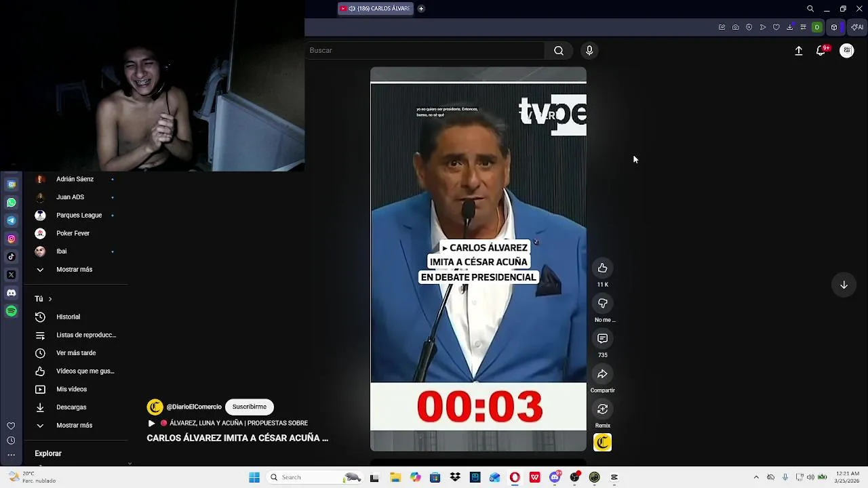The height and width of the screenshot is (488, 868).
Task: Open Instagram in the Opera sidebar
Action: (12, 239)
